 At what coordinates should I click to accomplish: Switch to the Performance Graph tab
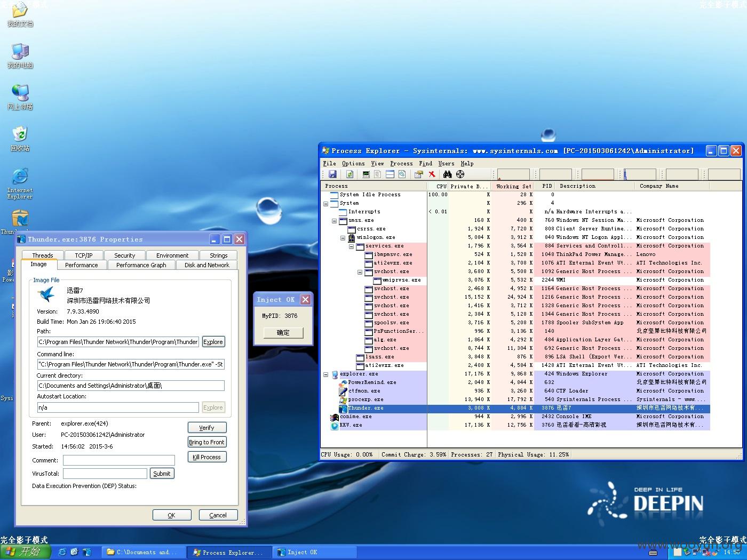tap(141, 265)
